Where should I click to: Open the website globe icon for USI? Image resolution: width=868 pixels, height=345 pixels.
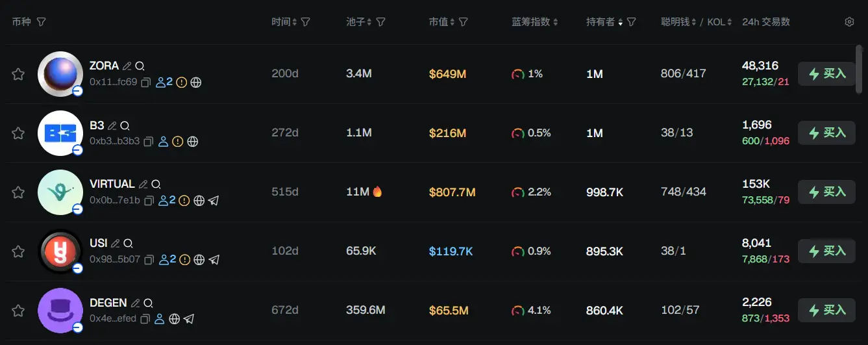click(199, 260)
